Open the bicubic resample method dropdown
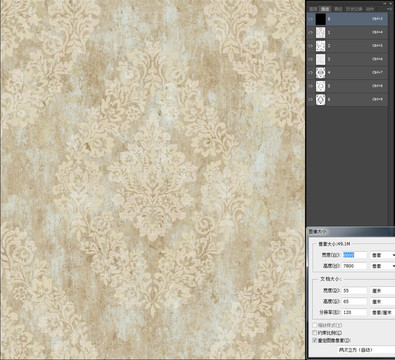 [366, 350]
